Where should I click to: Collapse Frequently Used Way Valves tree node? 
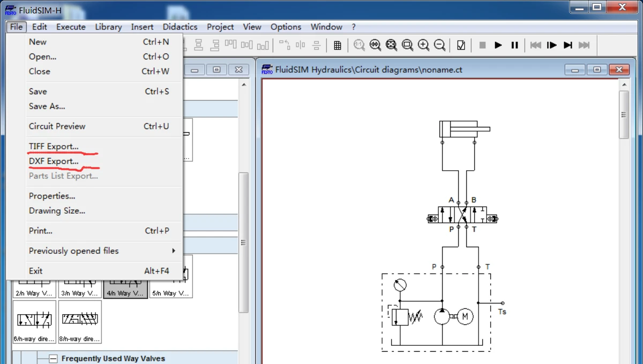tap(53, 359)
